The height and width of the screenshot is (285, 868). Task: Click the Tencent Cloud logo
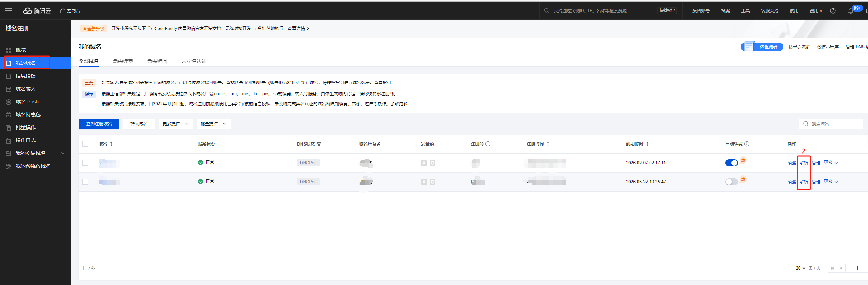click(x=37, y=11)
